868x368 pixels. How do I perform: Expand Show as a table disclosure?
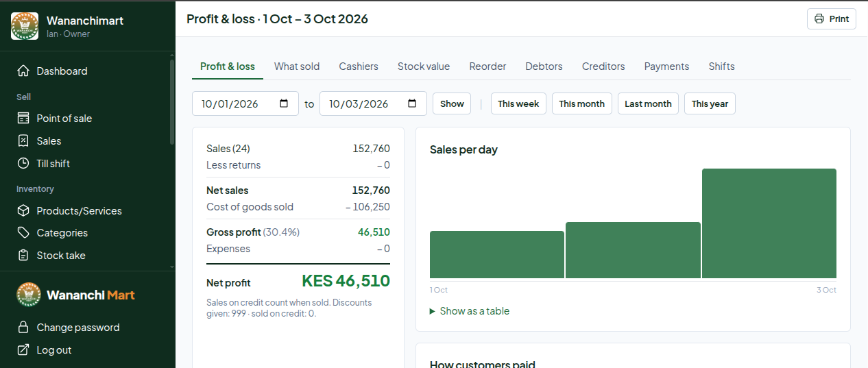[470, 311]
